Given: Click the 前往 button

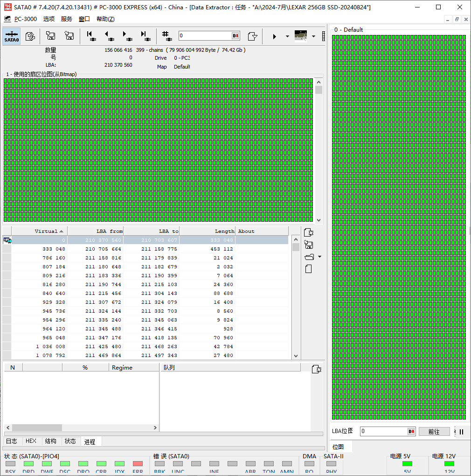Looking at the screenshot, I should (434, 432).
